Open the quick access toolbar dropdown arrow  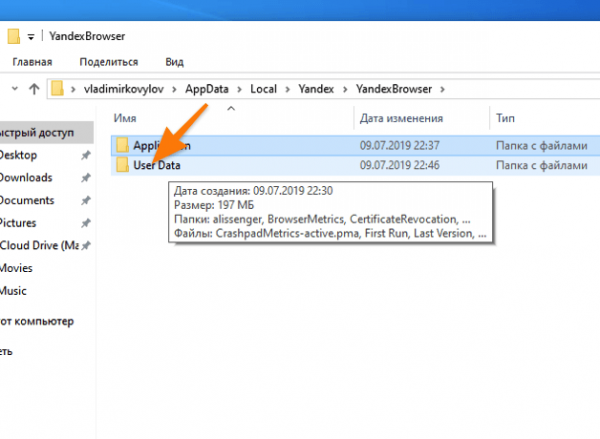click(31, 37)
